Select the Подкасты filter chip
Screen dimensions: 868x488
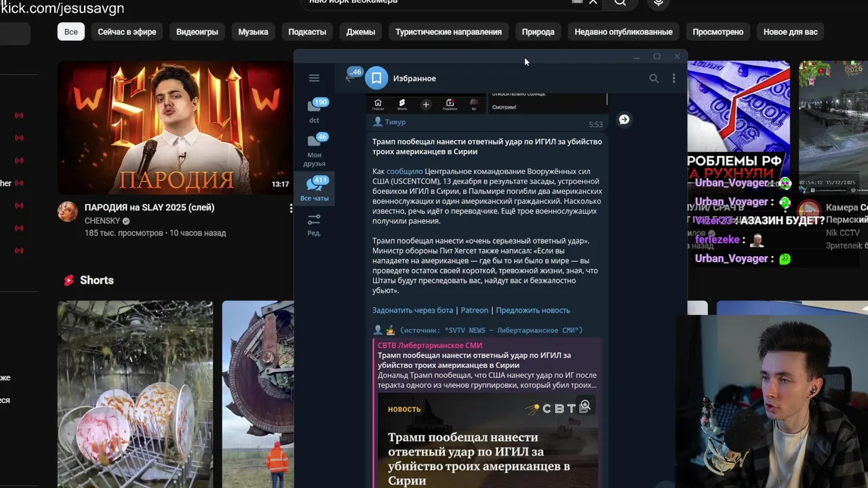coord(307,32)
